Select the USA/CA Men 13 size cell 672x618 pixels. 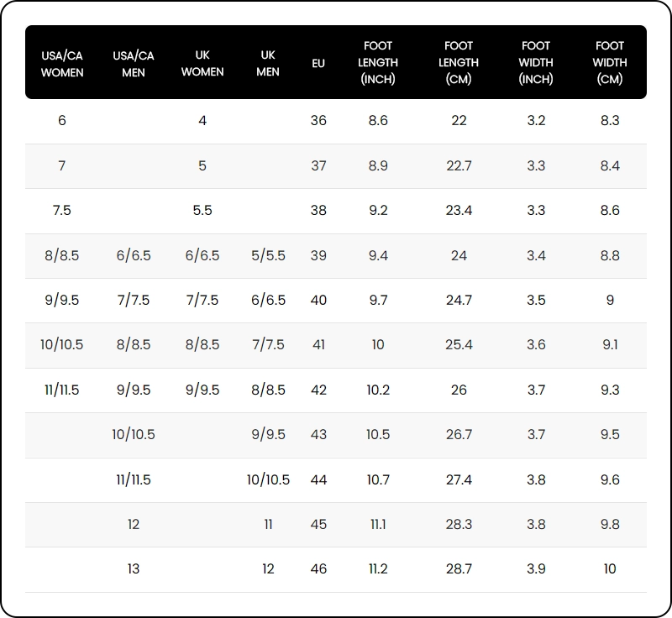point(134,569)
